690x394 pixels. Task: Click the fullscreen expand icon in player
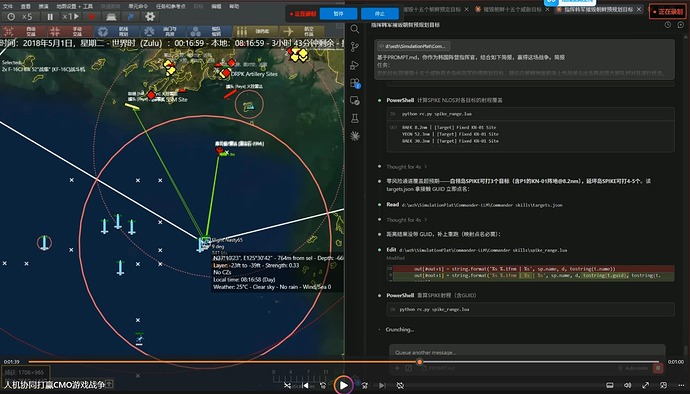click(x=645, y=385)
